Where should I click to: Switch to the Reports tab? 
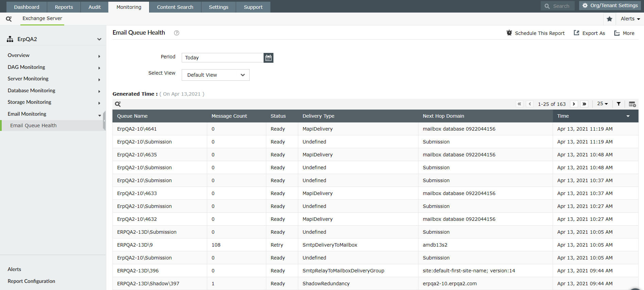click(64, 7)
